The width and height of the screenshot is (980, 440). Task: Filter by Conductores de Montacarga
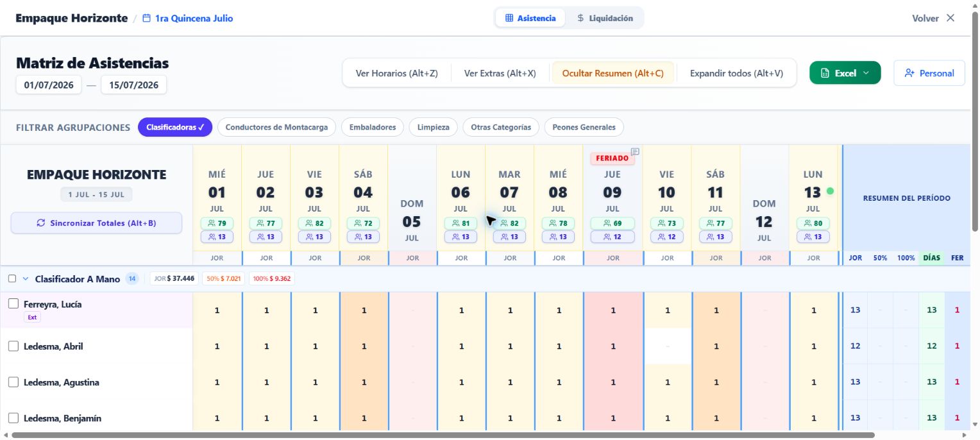pyautogui.click(x=276, y=127)
